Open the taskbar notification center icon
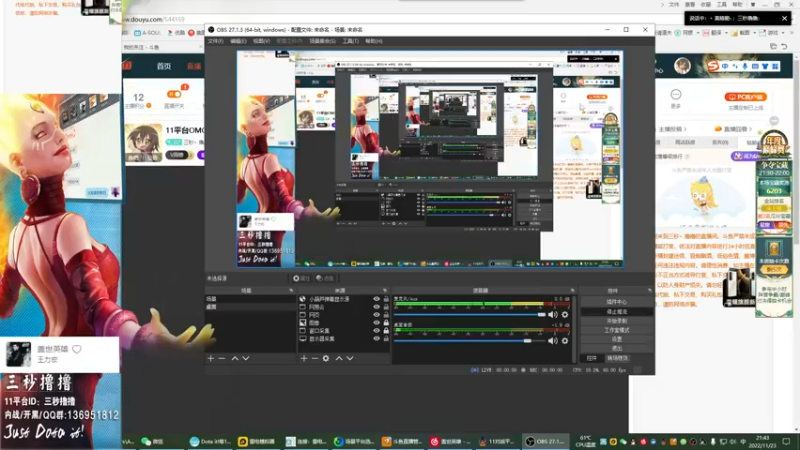The width and height of the screenshot is (800, 450). tap(786, 441)
